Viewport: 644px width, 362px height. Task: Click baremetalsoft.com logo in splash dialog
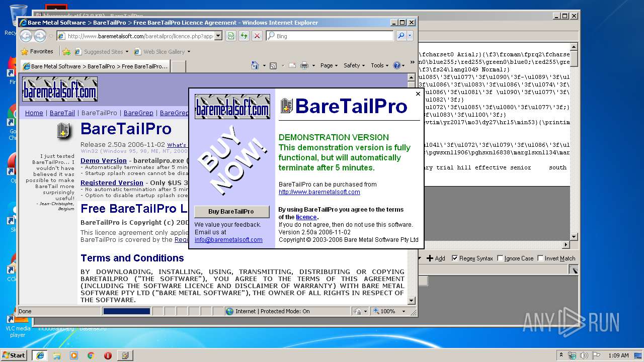pyautogui.click(x=232, y=107)
